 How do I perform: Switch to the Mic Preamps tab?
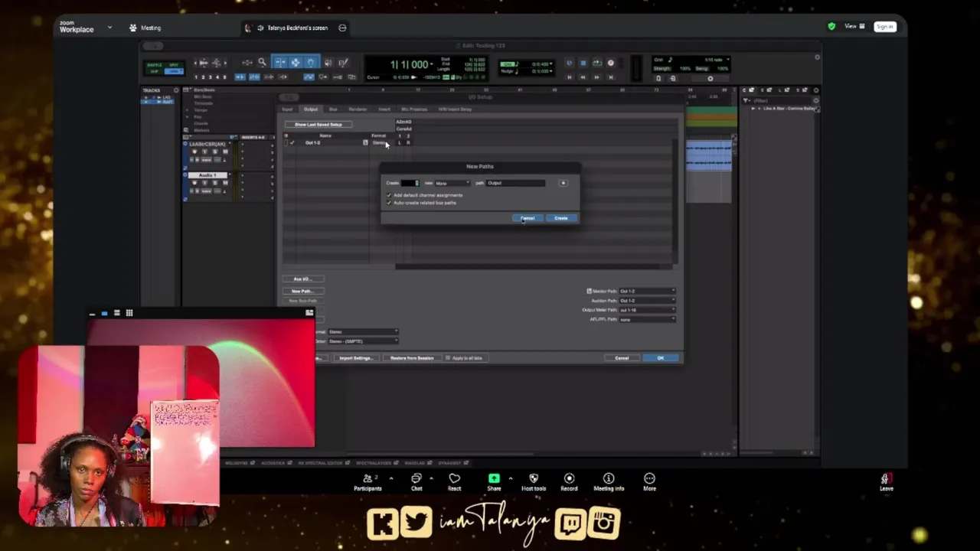(x=414, y=109)
